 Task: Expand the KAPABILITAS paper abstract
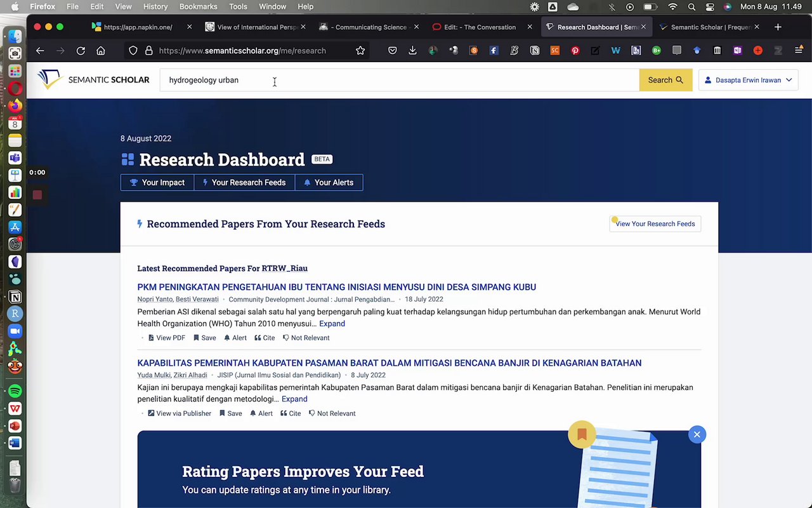[x=294, y=399]
